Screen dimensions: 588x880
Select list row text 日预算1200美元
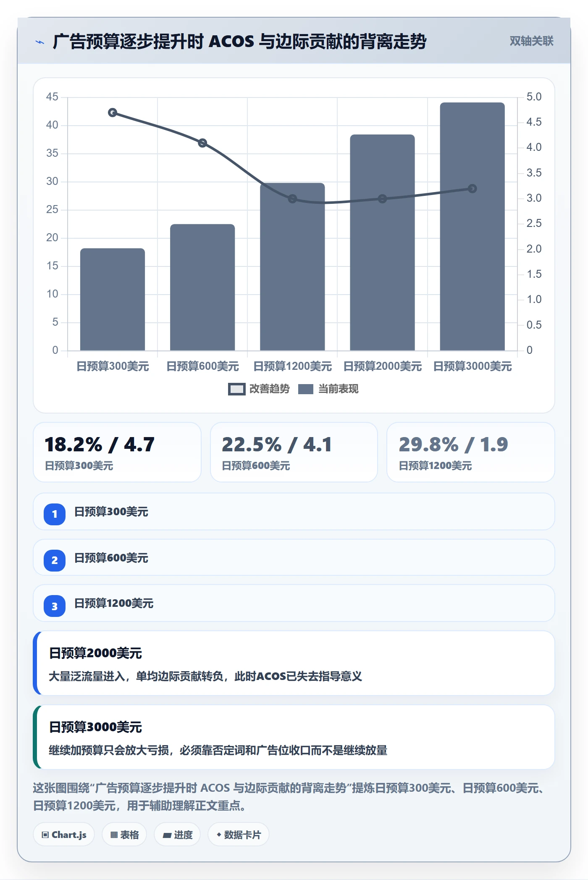point(114,603)
